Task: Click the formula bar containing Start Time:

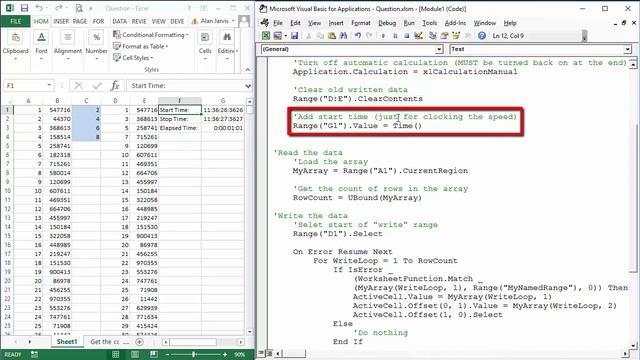Action: pyautogui.click(x=186, y=86)
